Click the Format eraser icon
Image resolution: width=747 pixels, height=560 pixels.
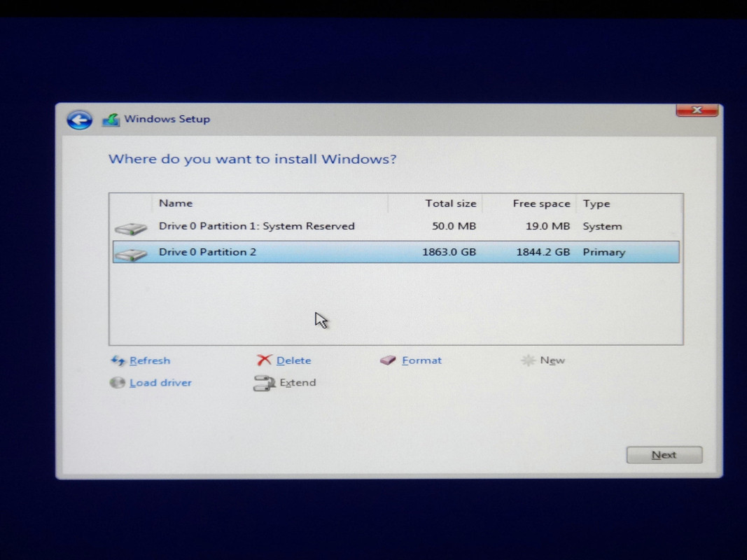(389, 360)
